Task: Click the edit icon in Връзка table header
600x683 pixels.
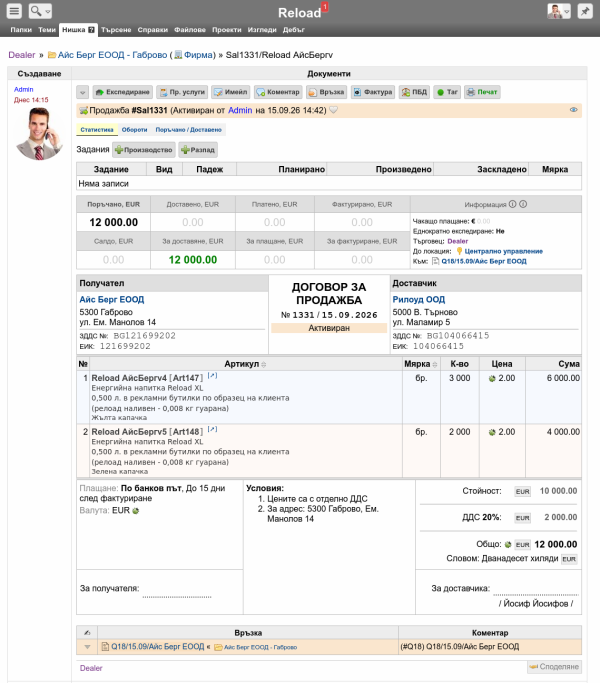Action: pyautogui.click(x=87, y=633)
